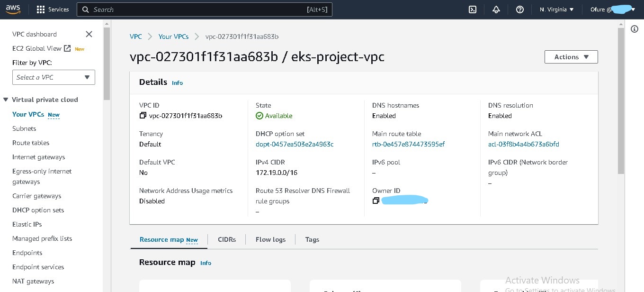Open DHCP option set dopt-0457ea503e2a4963c
Viewport: 644px width, 292px height.
pos(295,144)
